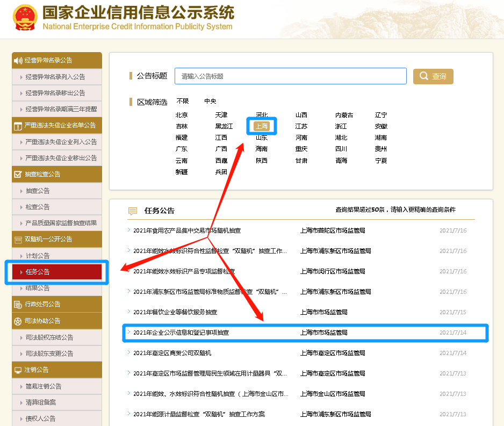Filter by region 重庆

301,149
